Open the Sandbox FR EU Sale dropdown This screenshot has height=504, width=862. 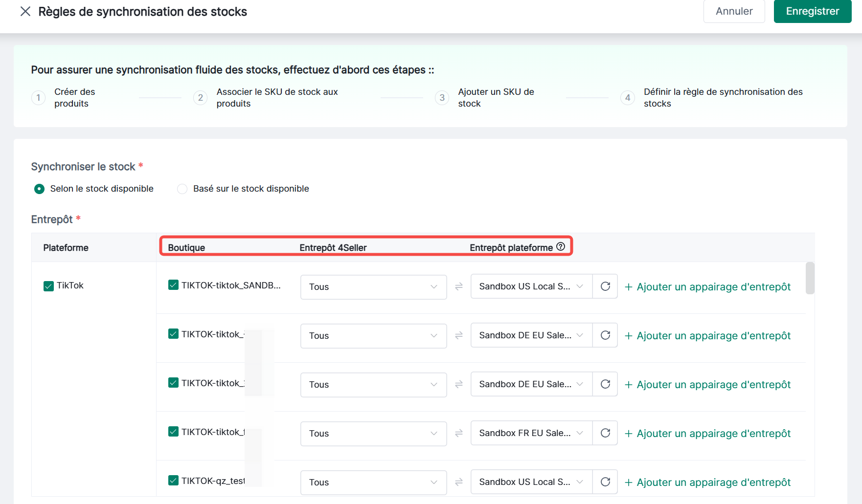pyautogui.click(x=531, y=433)
